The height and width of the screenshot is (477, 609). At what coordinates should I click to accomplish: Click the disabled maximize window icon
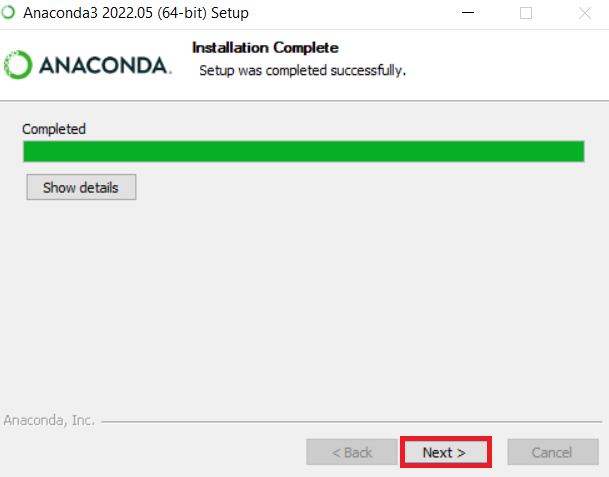click(526, 13)
